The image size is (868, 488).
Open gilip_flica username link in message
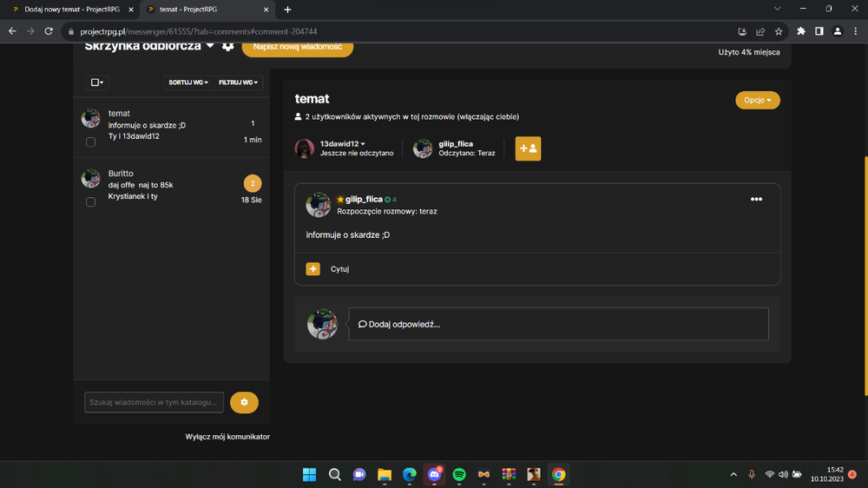click(364, 200)
